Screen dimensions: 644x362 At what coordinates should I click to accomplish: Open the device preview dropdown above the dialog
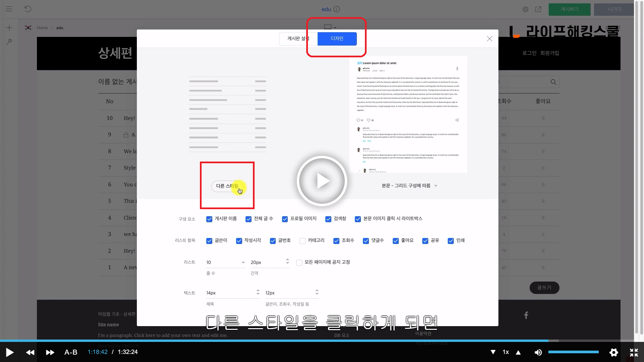(330, 27)
